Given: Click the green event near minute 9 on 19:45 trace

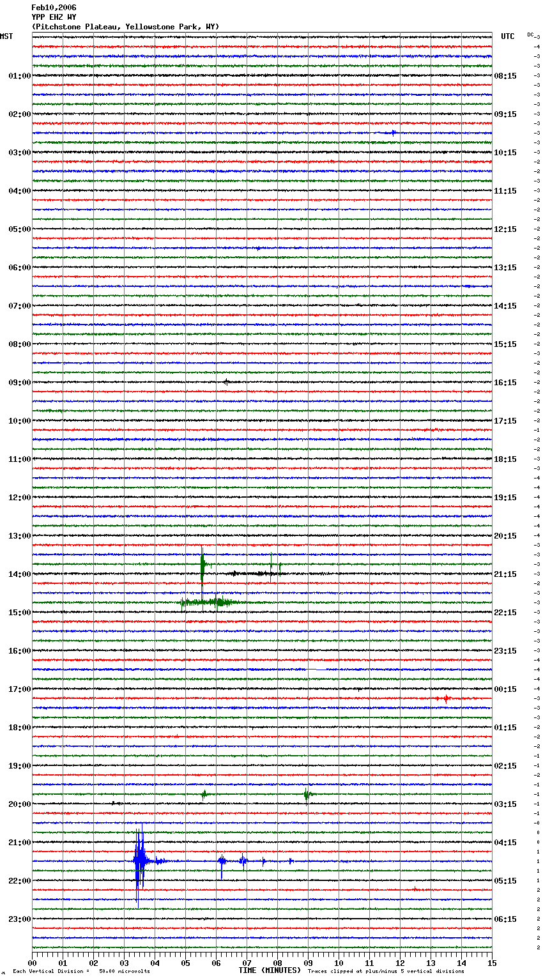Looking at the screenshot, I should 307,795.
